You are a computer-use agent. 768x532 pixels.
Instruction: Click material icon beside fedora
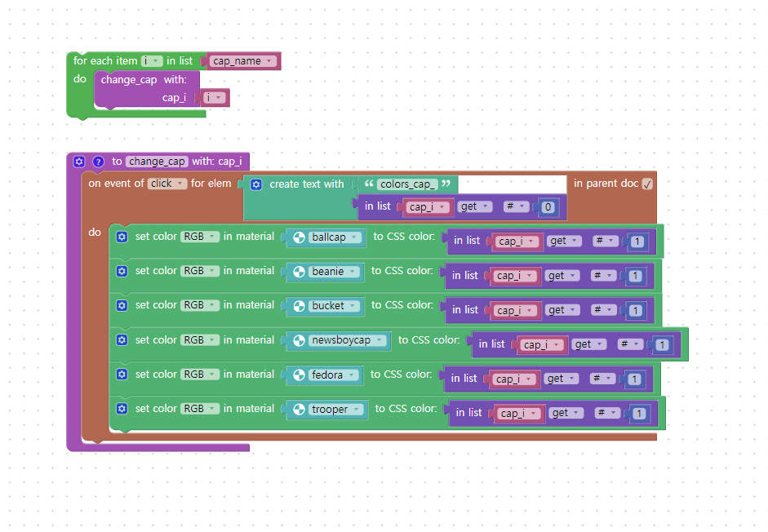pos(299,375)
